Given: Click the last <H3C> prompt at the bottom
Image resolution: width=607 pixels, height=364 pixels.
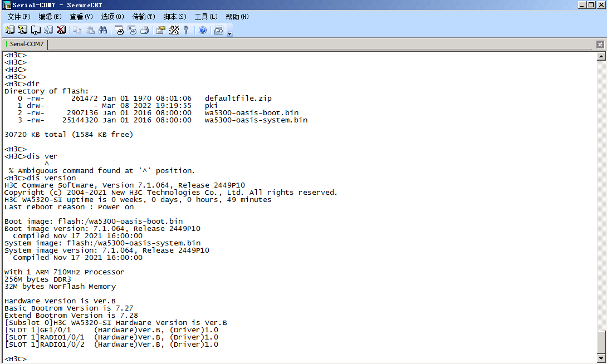Looking at the screenshot, I should [16, 359].
